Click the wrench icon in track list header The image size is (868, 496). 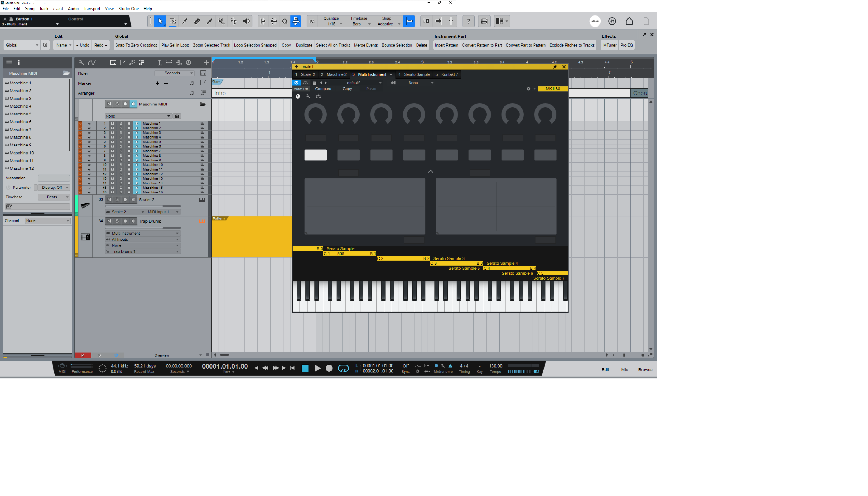(81, 63)
